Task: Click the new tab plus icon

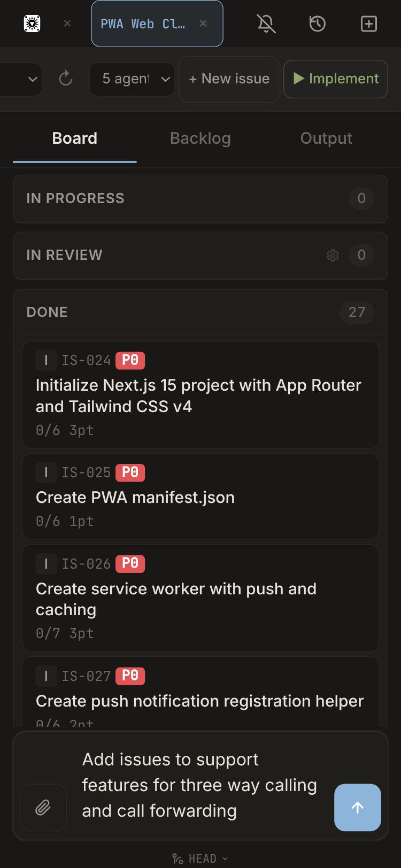Action: [369, 24]
